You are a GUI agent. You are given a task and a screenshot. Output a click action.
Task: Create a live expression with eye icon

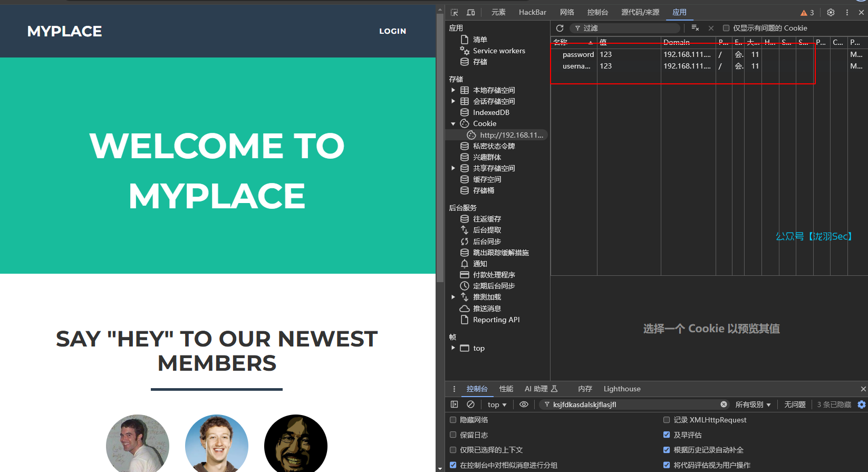[x=524, y=404]
